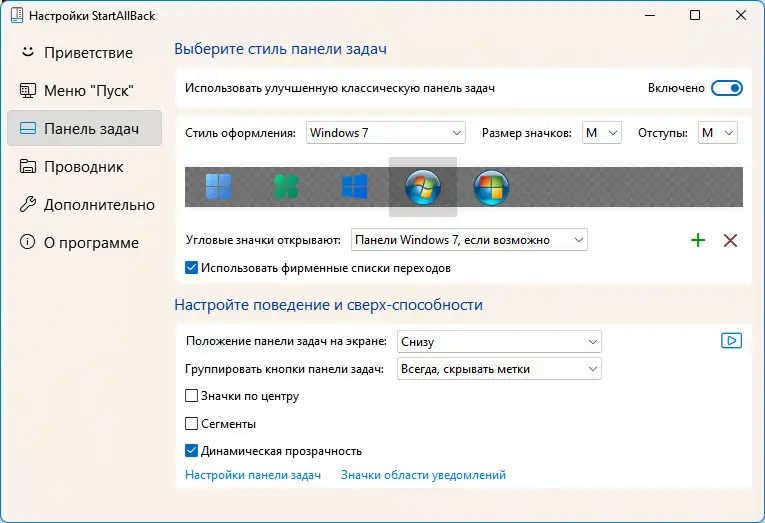Select the Windows 7 orb start icon
765x523 pixels.
pyautogui.click(x=423, y=187)
